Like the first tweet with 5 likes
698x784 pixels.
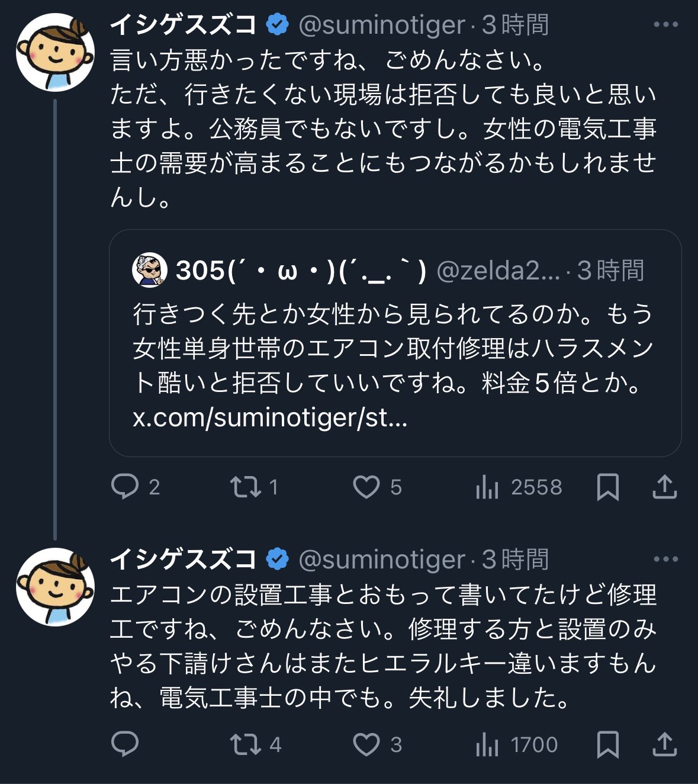coord(366,487)
